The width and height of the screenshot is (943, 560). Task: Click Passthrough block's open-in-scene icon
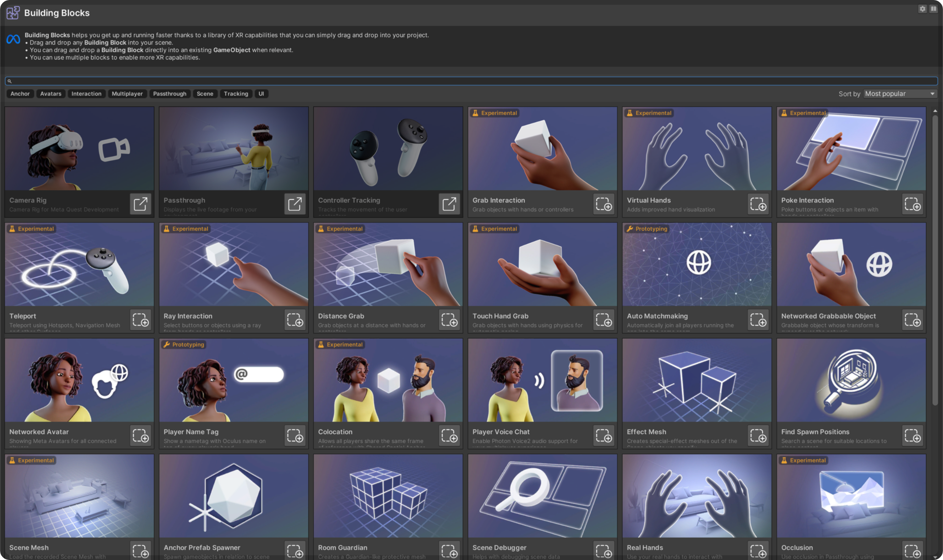coord(295,204)
